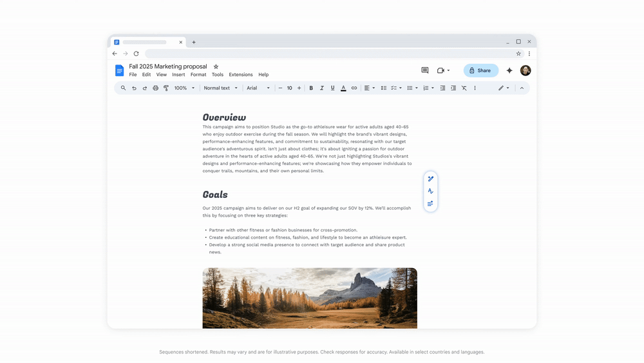
Task: Open the Format menu
Action: (x=198, y=74)
